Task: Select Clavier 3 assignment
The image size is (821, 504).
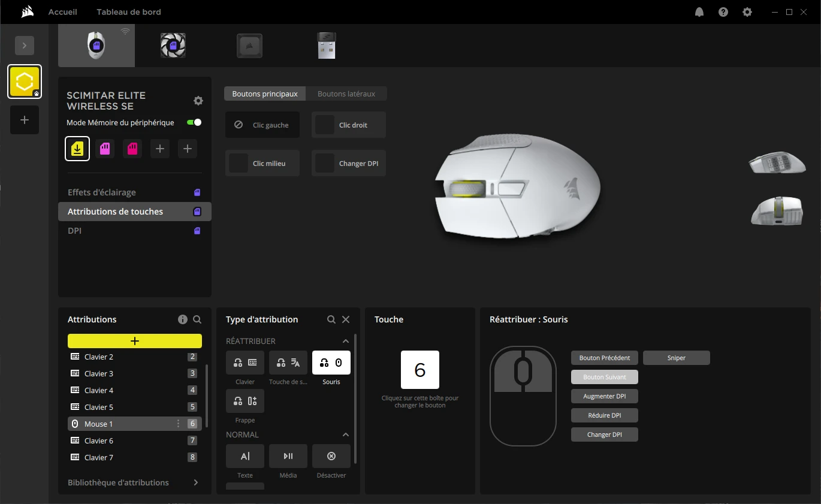Action: pyautogui.click(x=135, y=373)
